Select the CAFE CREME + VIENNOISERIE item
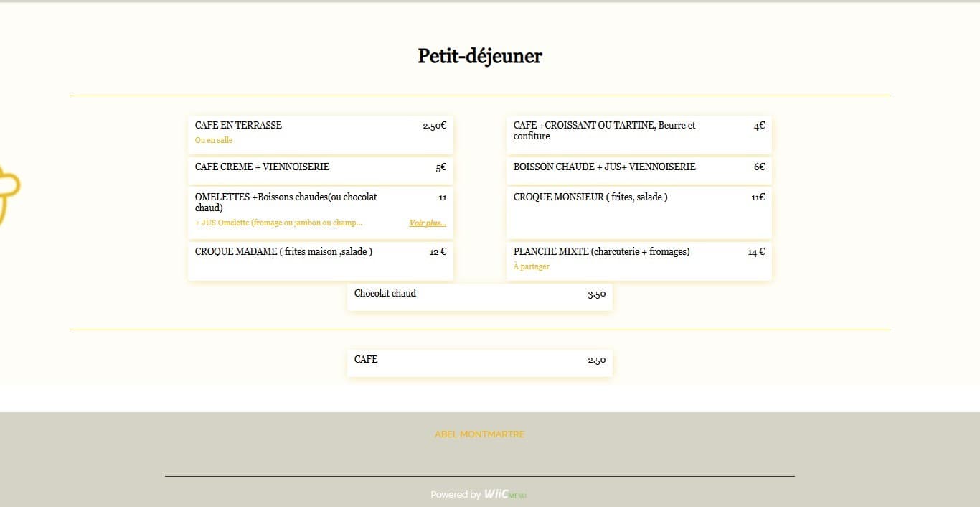This screenshot has height=507, width=980. (320, 170)
